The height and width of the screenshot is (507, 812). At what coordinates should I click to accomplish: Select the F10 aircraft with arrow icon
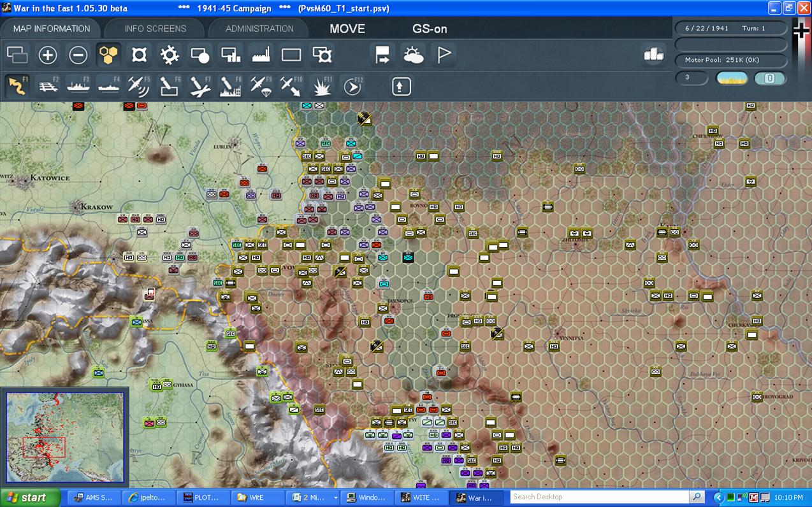291,86
